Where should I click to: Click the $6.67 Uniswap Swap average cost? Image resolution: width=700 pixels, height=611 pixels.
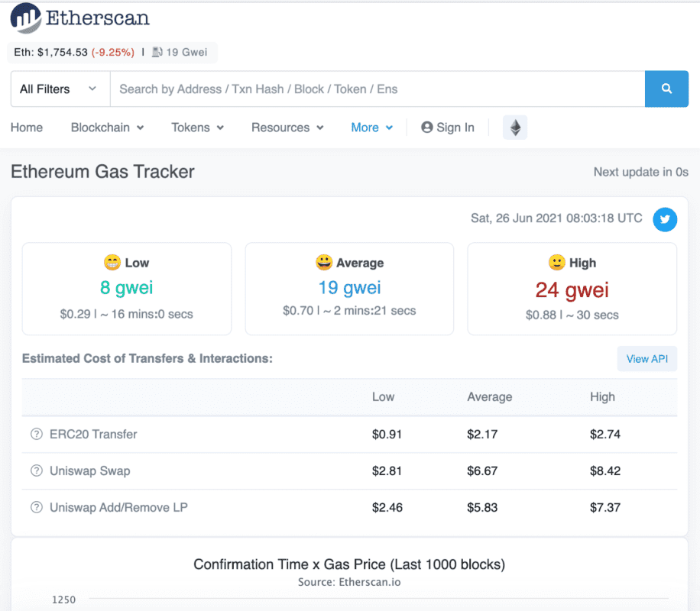(x=482, y=471)
